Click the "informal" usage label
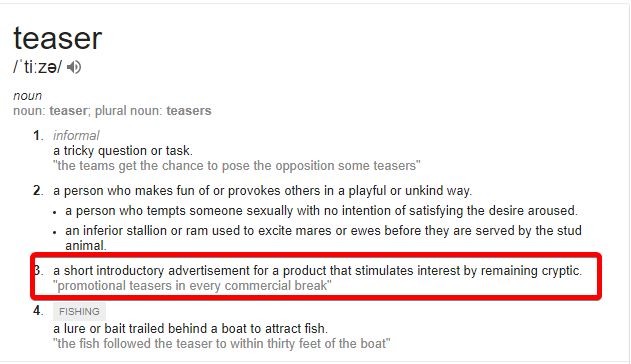 (76, 136)
